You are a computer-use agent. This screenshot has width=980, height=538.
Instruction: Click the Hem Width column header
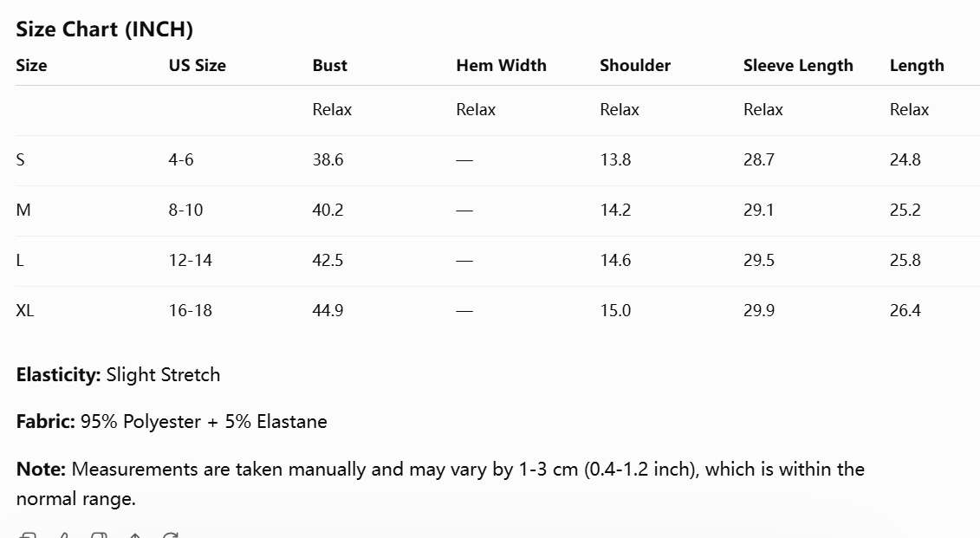coord(501,66)
